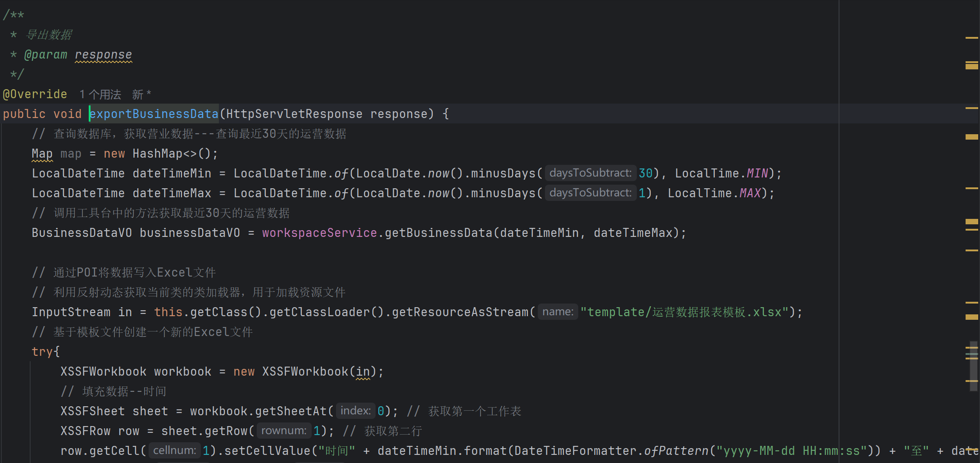Click the comment '获取第二行'

tap(382, 431)
